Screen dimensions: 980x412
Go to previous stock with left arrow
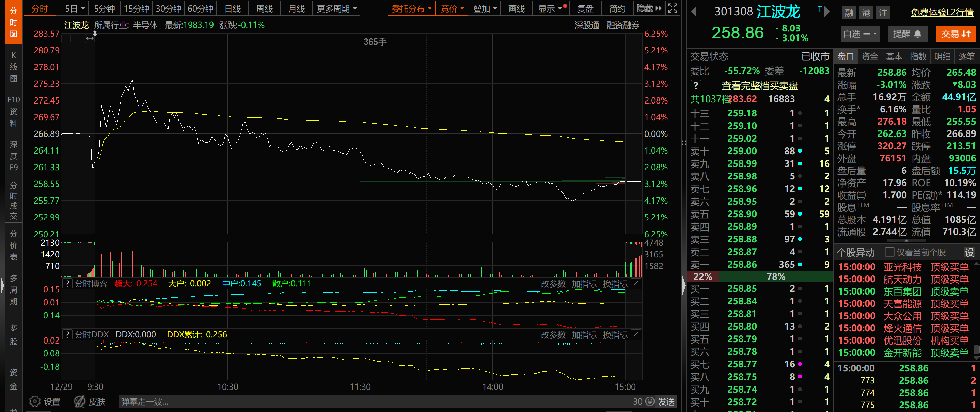[x=694, y=12]
